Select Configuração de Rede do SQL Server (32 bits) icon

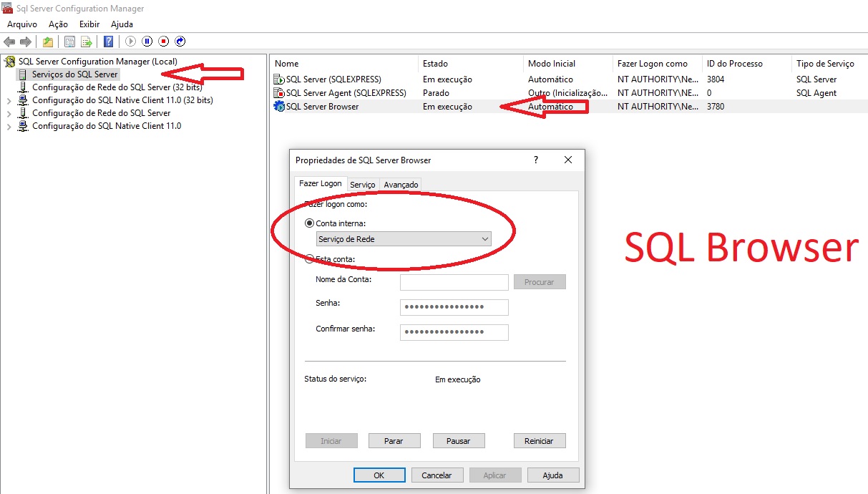click(x=23, y=87)
